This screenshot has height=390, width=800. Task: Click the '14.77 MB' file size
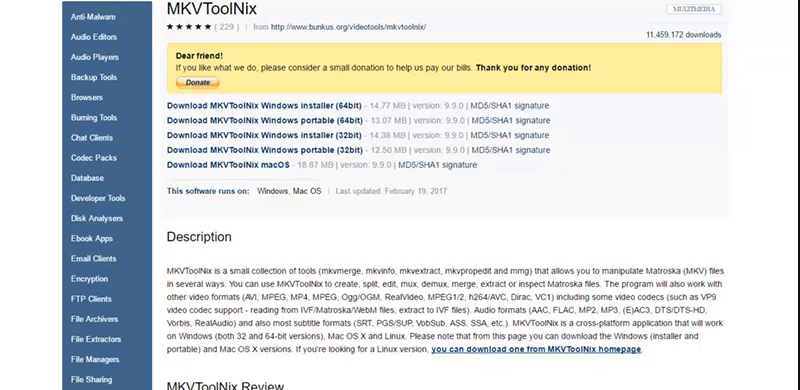(x=388, y=106)
